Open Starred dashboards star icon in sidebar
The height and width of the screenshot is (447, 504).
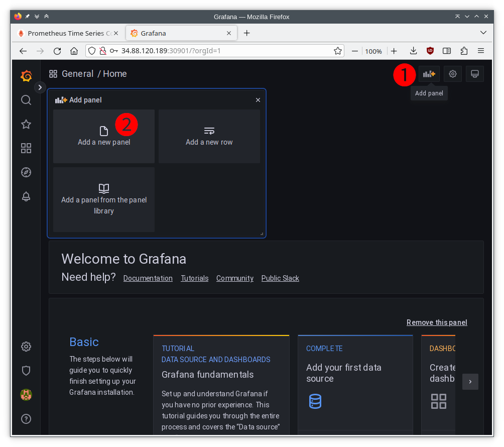(x=26, y=124)
